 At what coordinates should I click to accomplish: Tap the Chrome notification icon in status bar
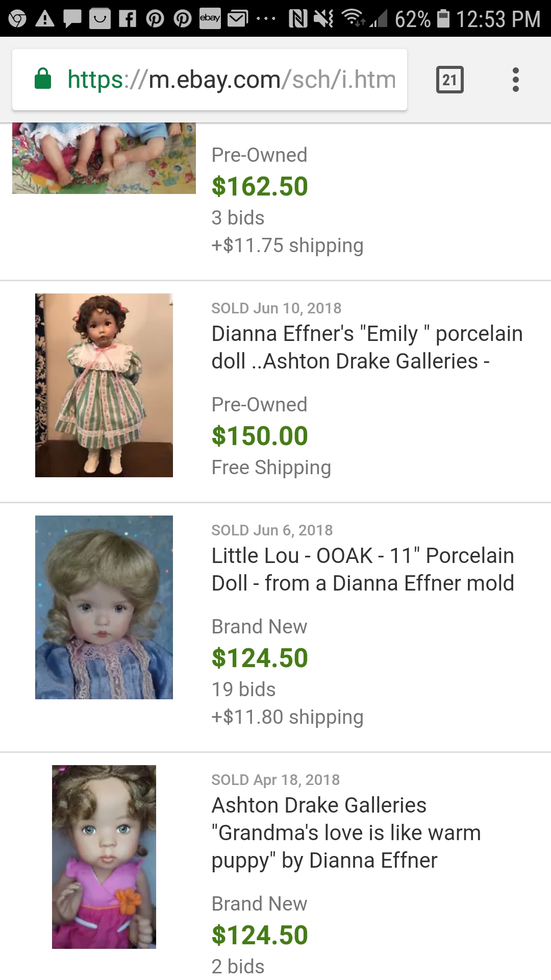17,19
